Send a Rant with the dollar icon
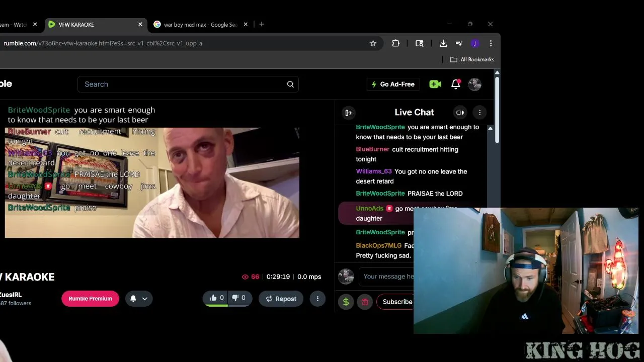The height and width of the screenshot is (362, 644). tap(346, 302)
